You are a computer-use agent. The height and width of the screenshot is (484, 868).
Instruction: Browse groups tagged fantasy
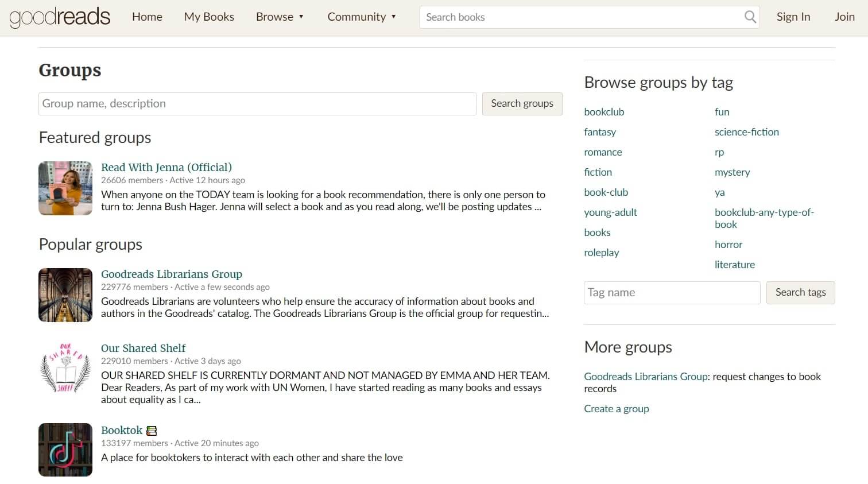[x=600, y=132]
